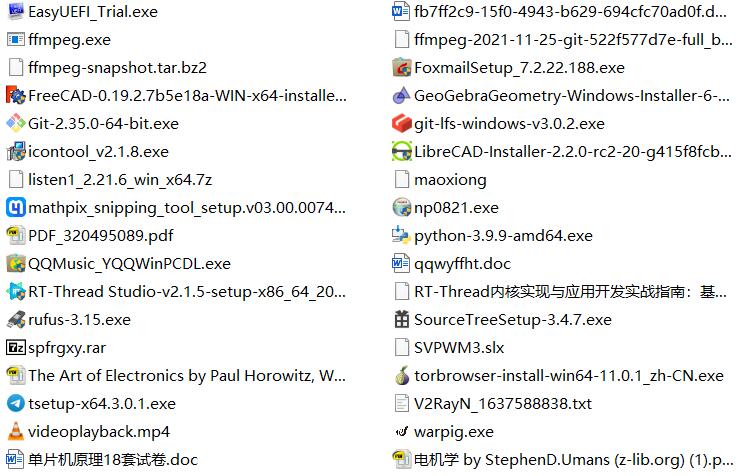Click the Mathpix snipping tool setup icon
749x476 pixels.
15,208
